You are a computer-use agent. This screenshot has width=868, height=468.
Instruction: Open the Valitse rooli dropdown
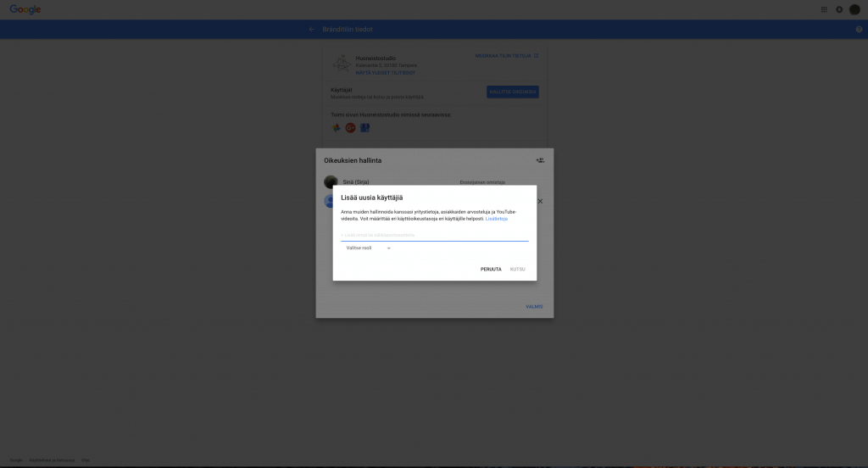coord(368,248)
